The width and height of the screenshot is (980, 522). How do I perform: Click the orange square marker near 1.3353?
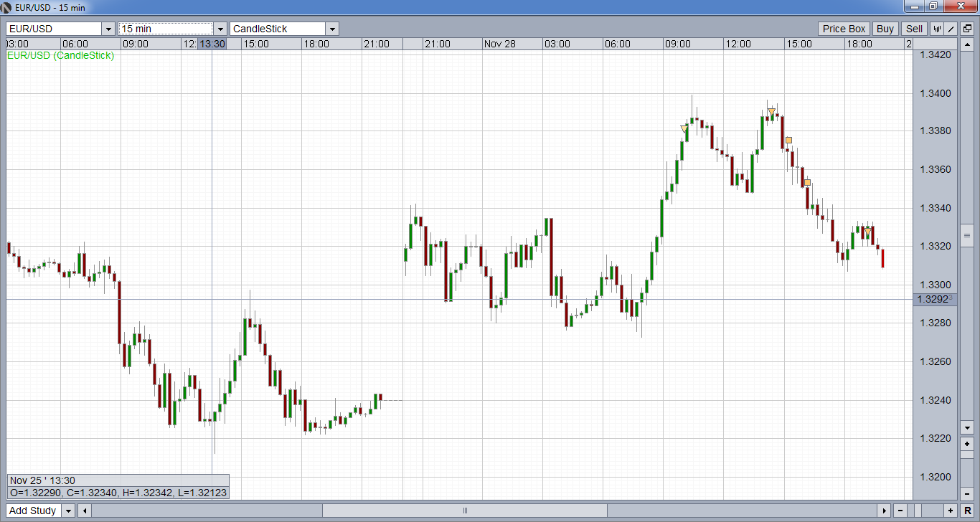coord(807,182)
